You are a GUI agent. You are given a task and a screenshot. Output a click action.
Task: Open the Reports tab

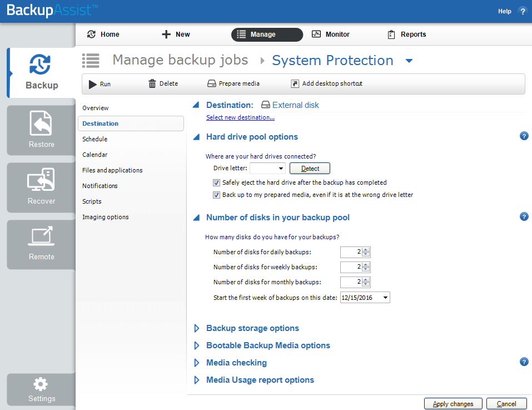[x=406, y=34]
